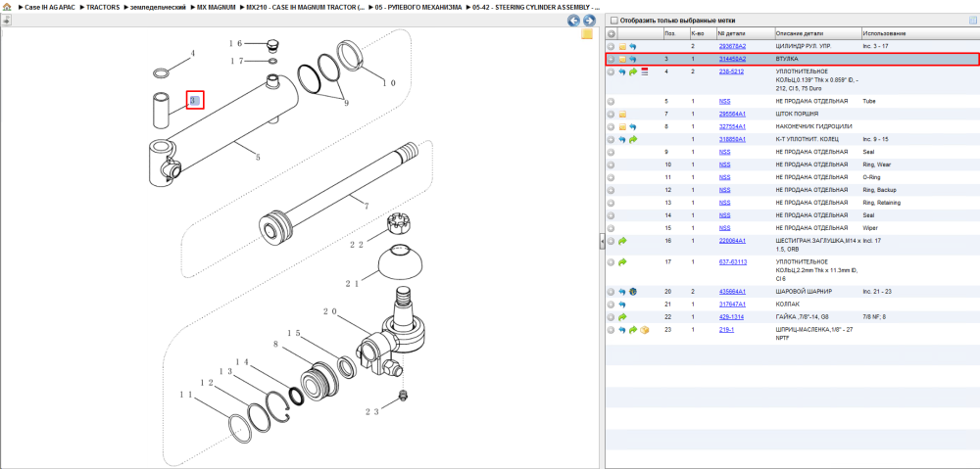
Task: Open part number link 293678A2
Action: tap(732, 46)
